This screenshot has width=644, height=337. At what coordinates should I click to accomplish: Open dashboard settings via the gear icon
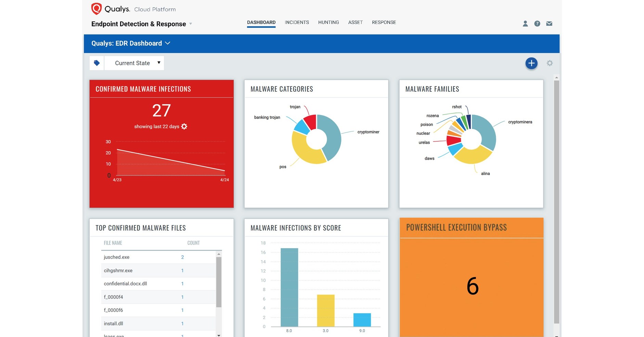[550, 63]
